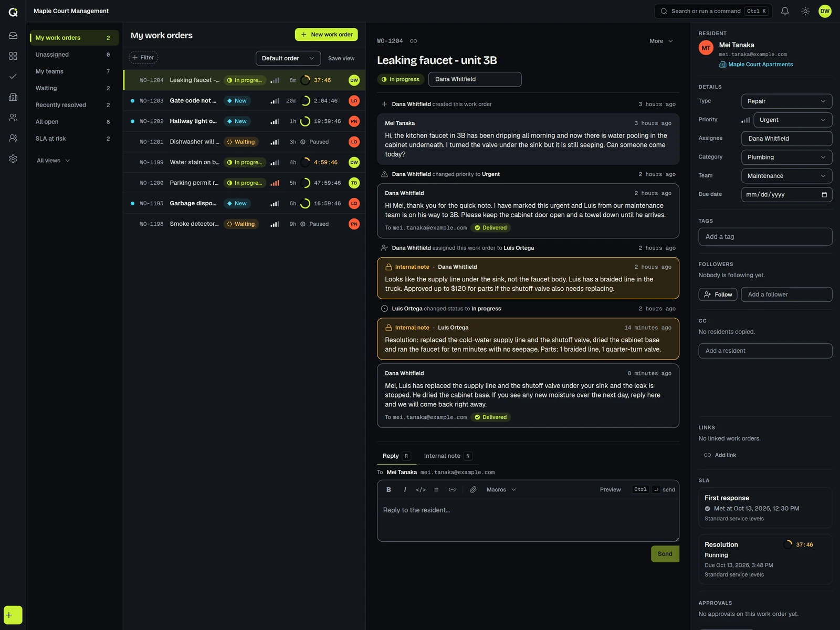Toggle bold formatting in reply editor
This screenshot has width=840, height=630.
[388, 489]
